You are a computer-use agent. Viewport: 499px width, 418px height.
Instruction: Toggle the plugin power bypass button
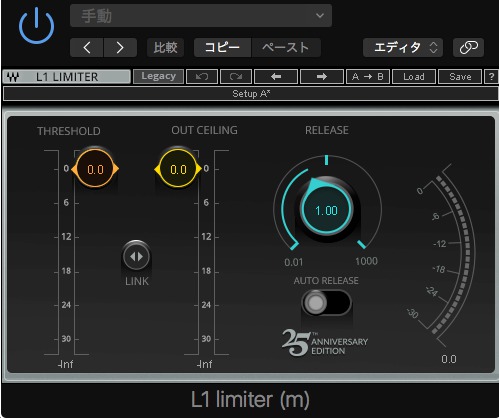(36, 26)
